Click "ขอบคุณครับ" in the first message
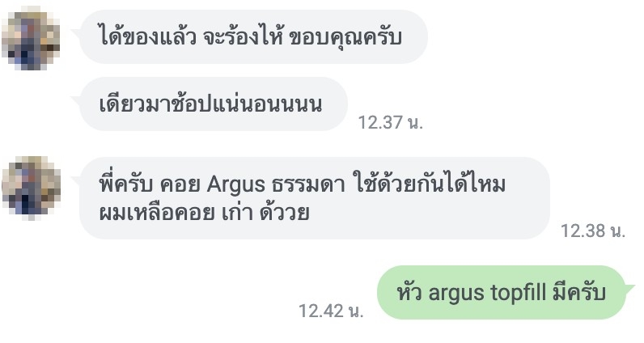 (345, 38)
